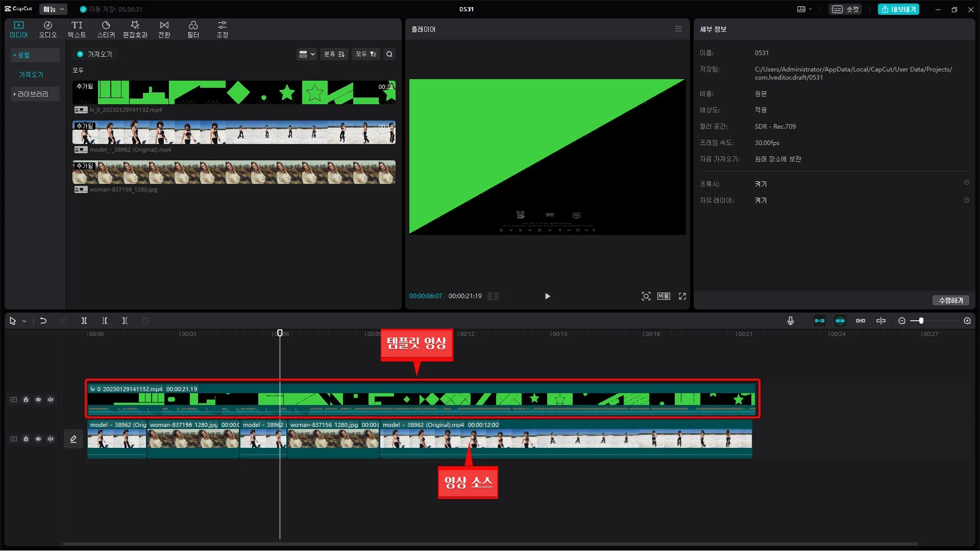Open the 편집효과 (Effects) tab
This screenshot has height=551, width=980.
tap(135, 30)
